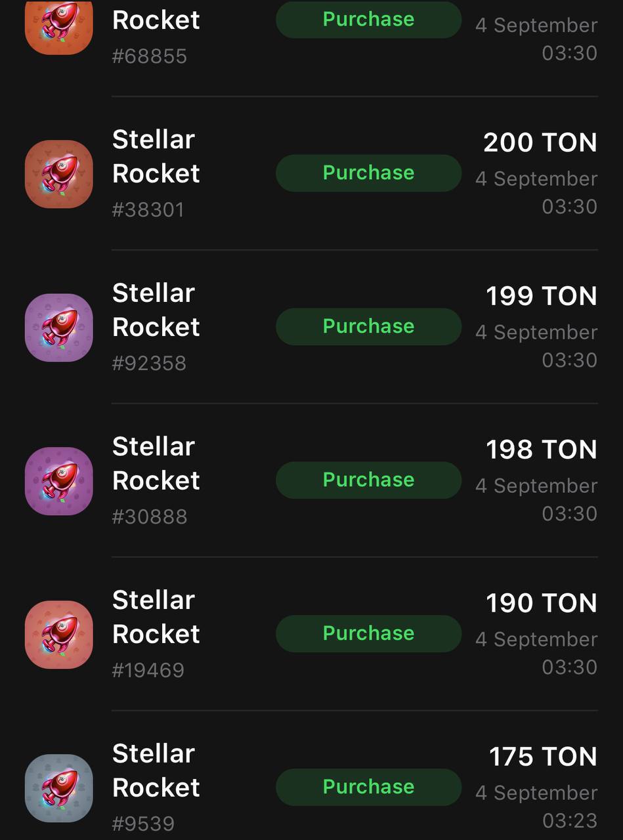Open the Stellar Rocket #92358 purple icon
Viewport: 623px width, 840px height.
pos(59,327)
